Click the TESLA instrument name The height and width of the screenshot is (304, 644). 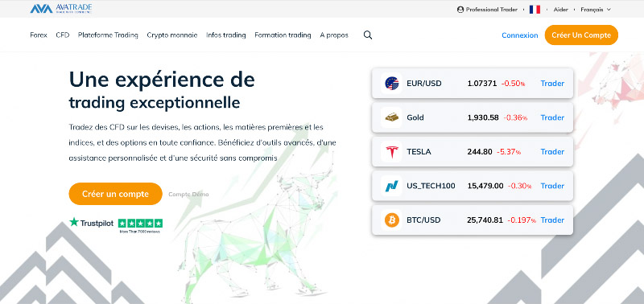[x=419, y=152]
